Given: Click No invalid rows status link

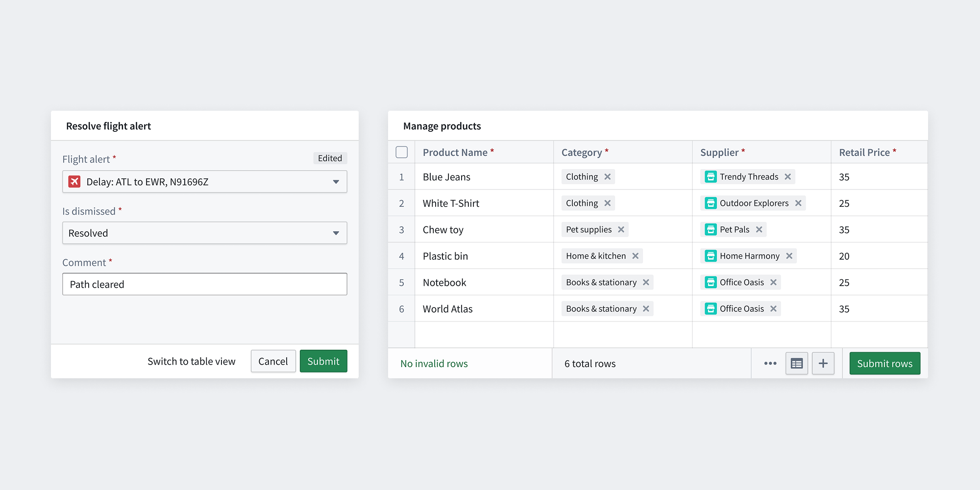Looking at the screenshot, I should [434, 363].
